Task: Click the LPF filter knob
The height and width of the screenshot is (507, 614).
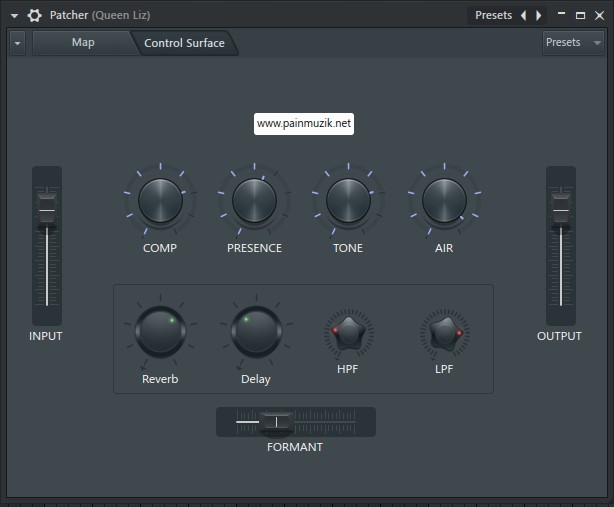Action: [x=444, y=334]
